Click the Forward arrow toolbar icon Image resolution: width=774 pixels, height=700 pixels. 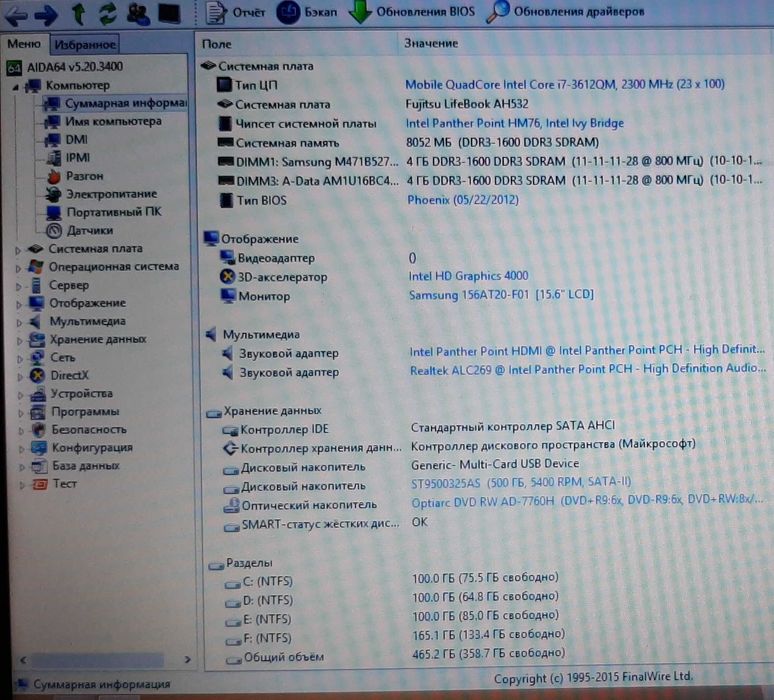point(46,15)
